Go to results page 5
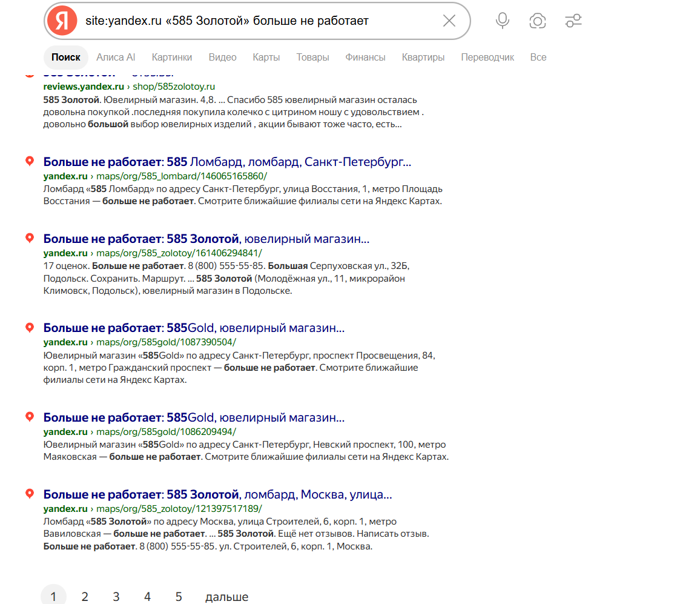This screenshot has width=700, height=604. click(179, 596)
